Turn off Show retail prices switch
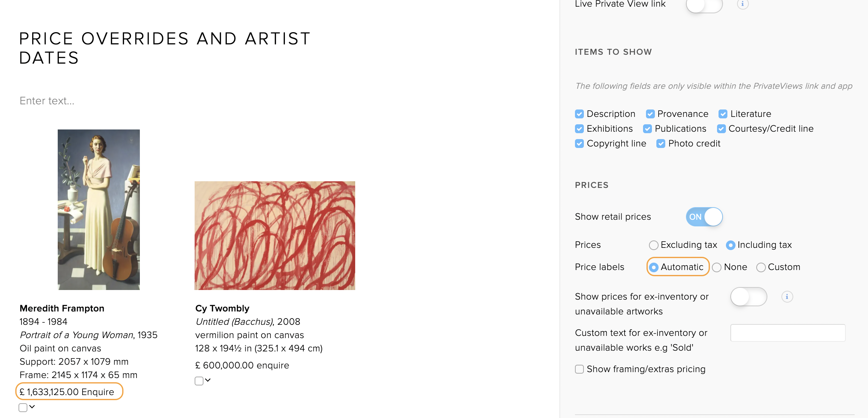Image resolution: width=868 pixels, height=418 pixels. 704,217
